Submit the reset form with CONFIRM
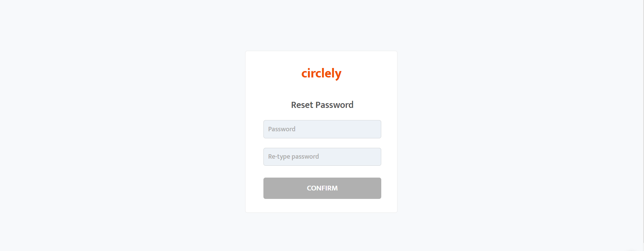Image resolution: width=644 pixels, height=251 pixels. click(322, 188)
